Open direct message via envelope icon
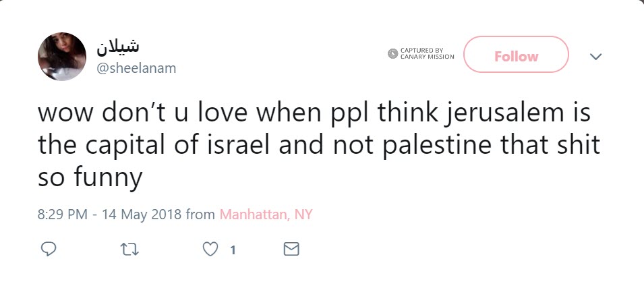 [291, 250]
